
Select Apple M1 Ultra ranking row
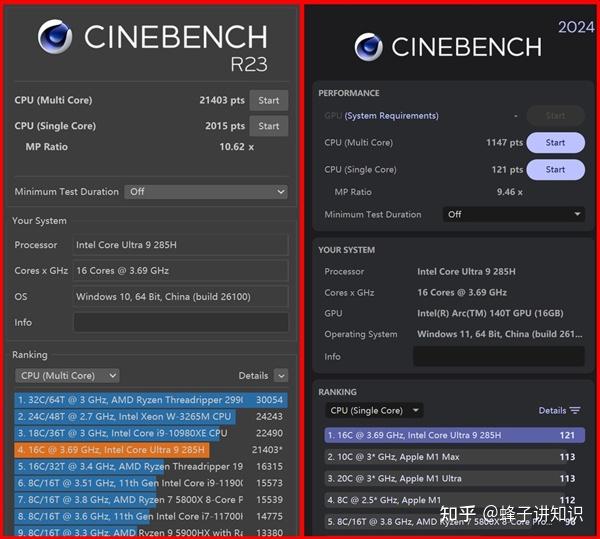pyautogui.click(x=455, y=479)
